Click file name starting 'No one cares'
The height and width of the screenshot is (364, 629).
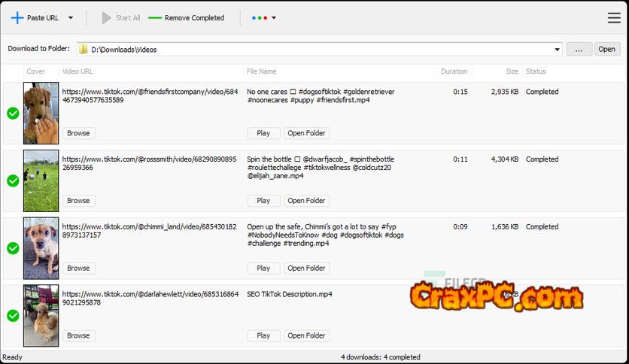[x=321, y=96]
